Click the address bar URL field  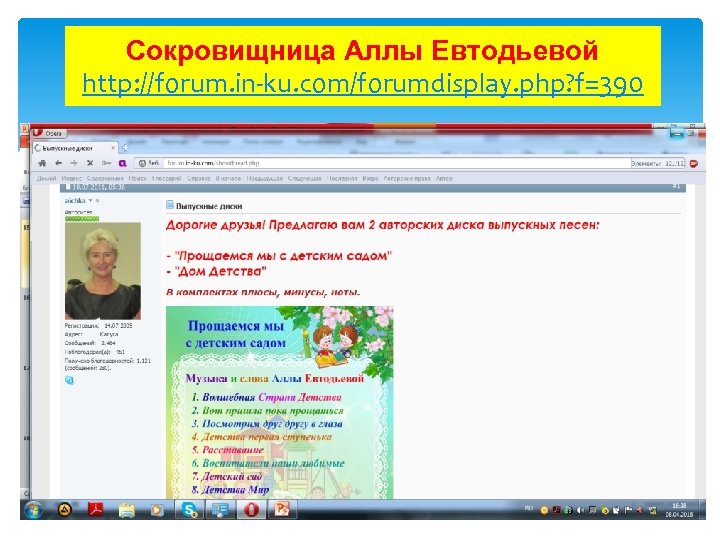(397, 163)
